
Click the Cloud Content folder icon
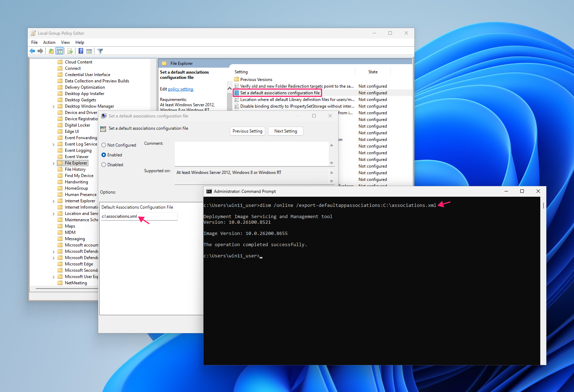pos(60,62)
